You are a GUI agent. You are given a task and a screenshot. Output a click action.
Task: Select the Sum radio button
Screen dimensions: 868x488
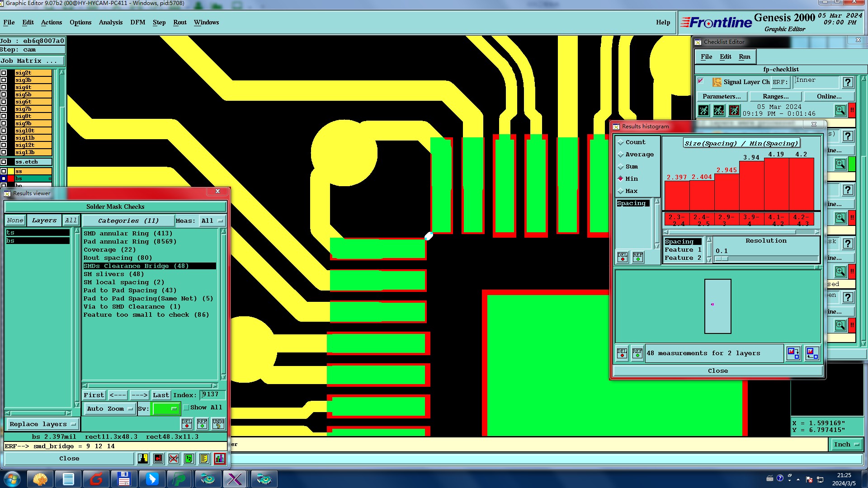click(x=621, y=167)
